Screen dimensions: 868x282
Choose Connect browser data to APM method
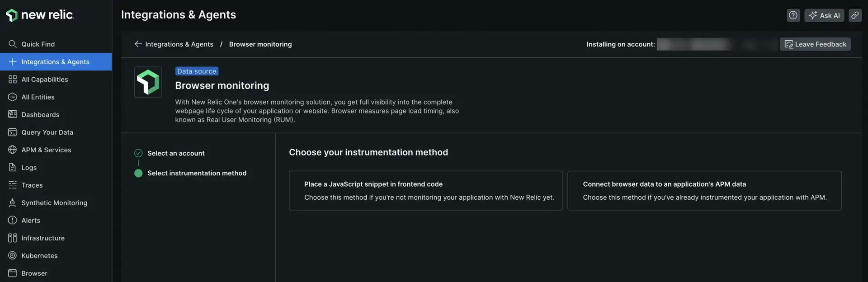point(704,190)
